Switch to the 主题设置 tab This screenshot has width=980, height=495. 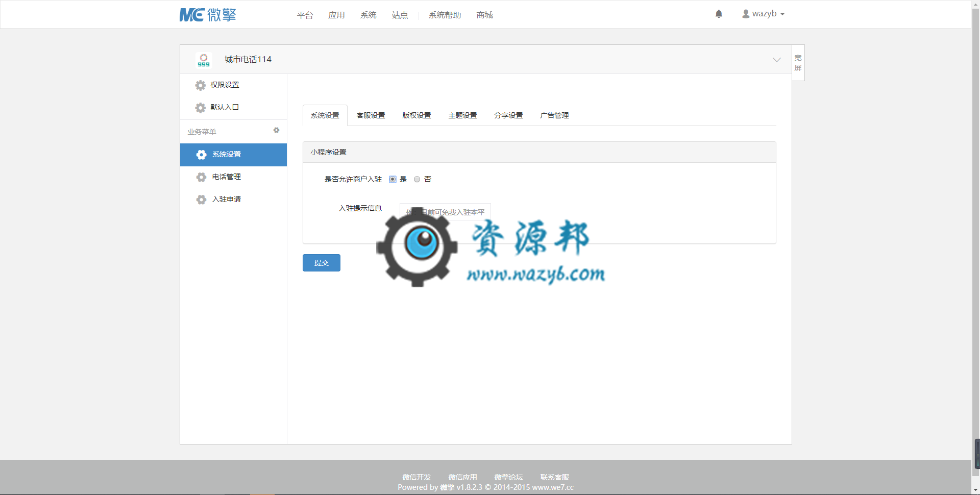click(x=463, y=115)
